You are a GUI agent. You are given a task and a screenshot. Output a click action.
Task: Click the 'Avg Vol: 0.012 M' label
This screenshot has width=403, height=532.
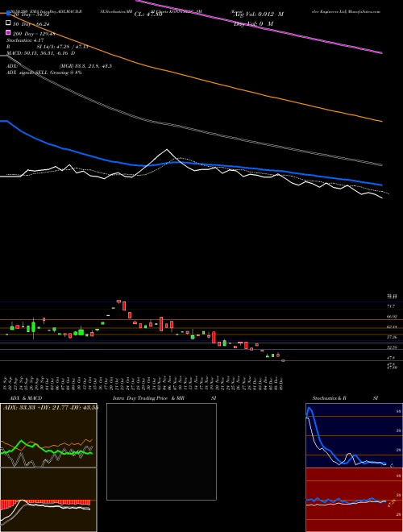[260, 15]
